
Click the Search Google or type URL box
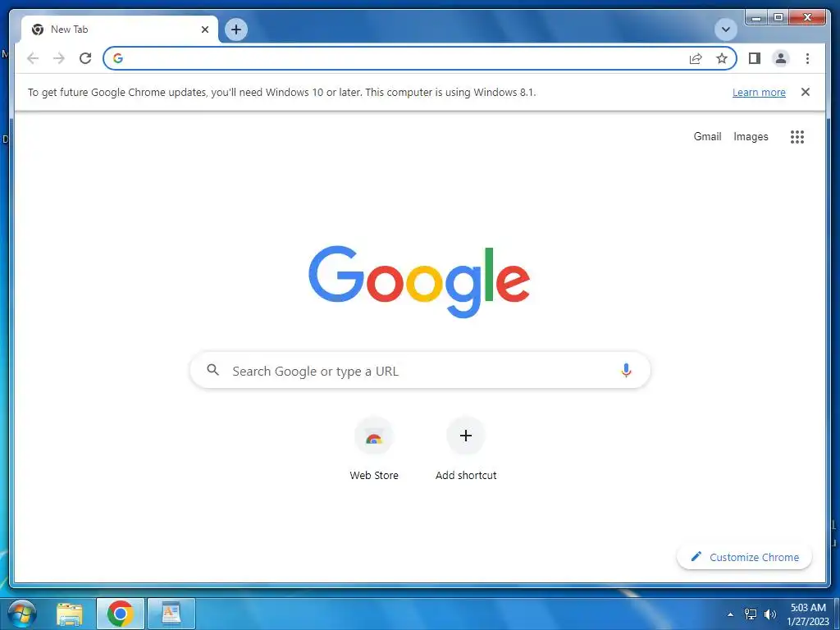click(x=420, y=370)
